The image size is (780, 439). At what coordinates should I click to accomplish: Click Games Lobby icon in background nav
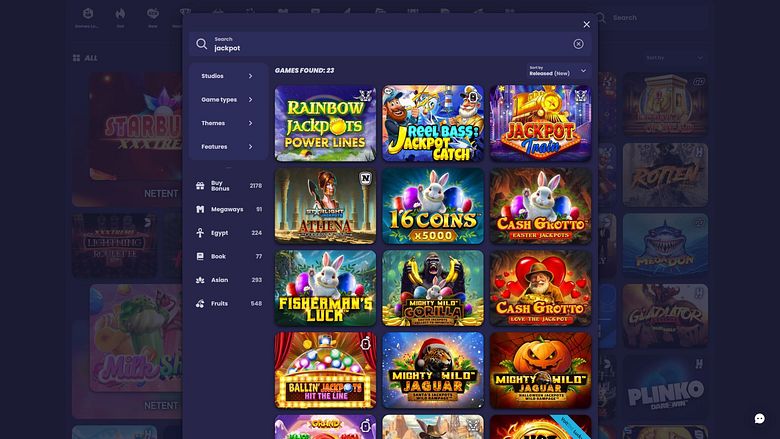tap(88, 13)
